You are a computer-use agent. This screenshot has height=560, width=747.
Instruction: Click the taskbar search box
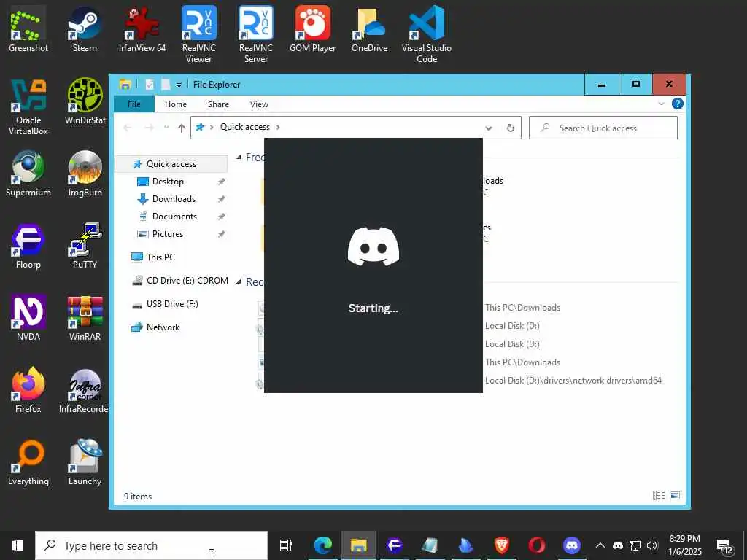(x=152, y=545)
